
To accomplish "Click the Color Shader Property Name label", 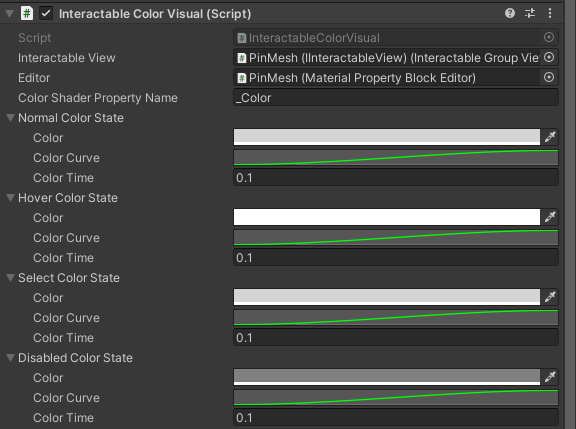I will click(x=98, y=98).
